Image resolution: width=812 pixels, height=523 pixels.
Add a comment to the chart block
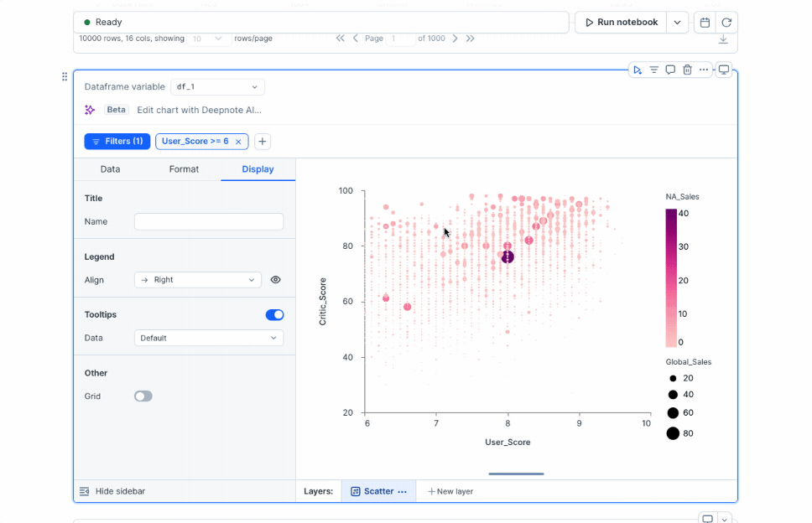point(670,70)
